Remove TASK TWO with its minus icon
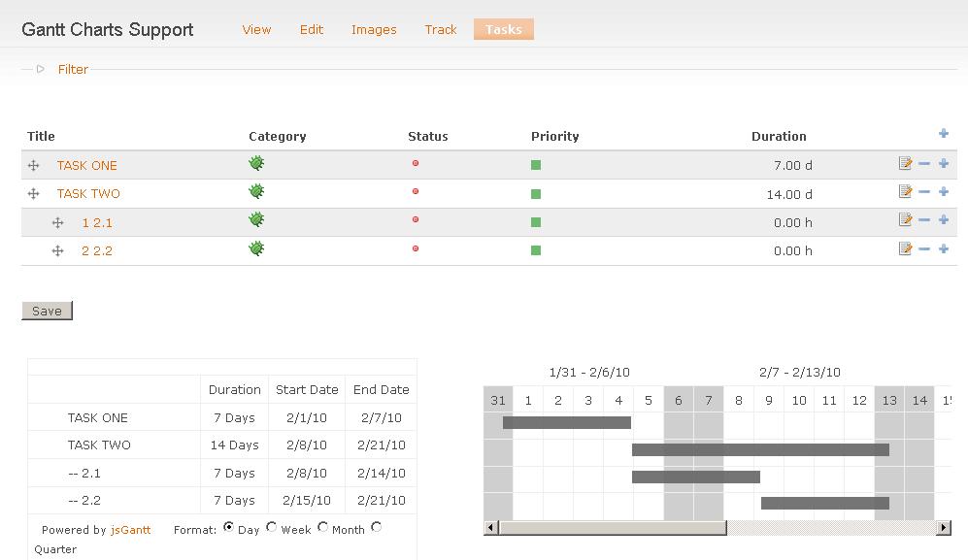968x560 pixels. pyautogui.click(x=924, y=192)
